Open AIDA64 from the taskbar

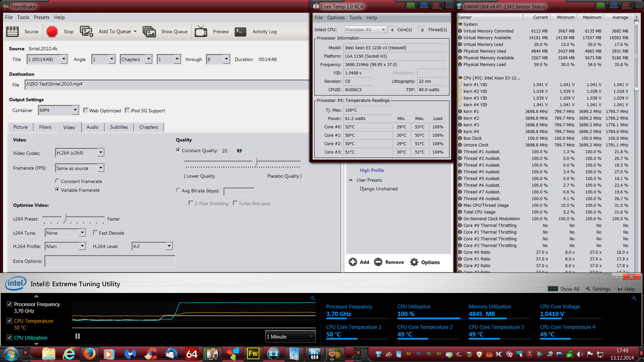tap(192, 354)
